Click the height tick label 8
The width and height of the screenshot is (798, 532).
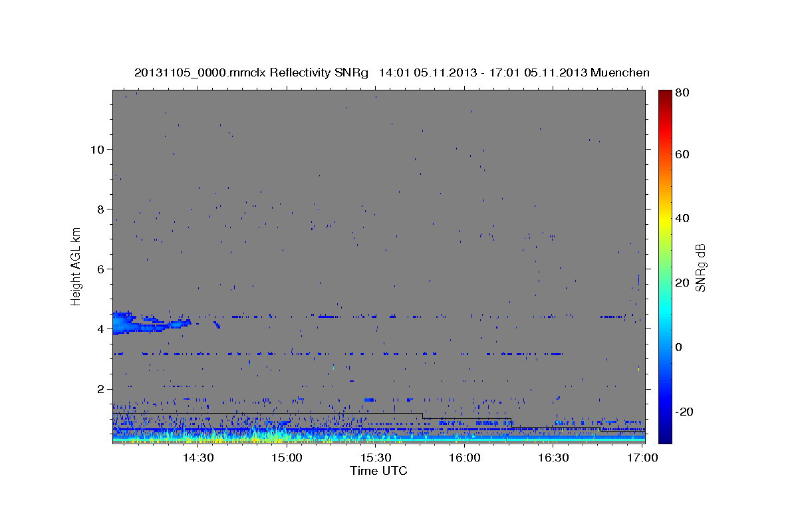(99, 209)
